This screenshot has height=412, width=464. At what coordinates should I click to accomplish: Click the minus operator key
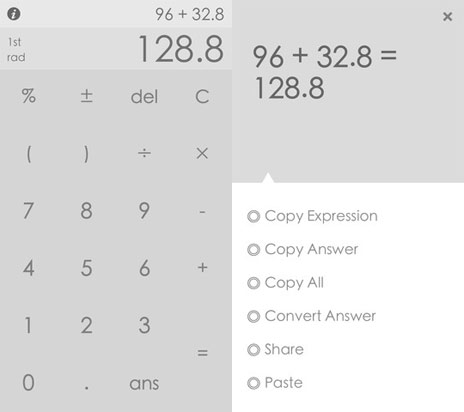pyautogui.click(x=202, y=211)
